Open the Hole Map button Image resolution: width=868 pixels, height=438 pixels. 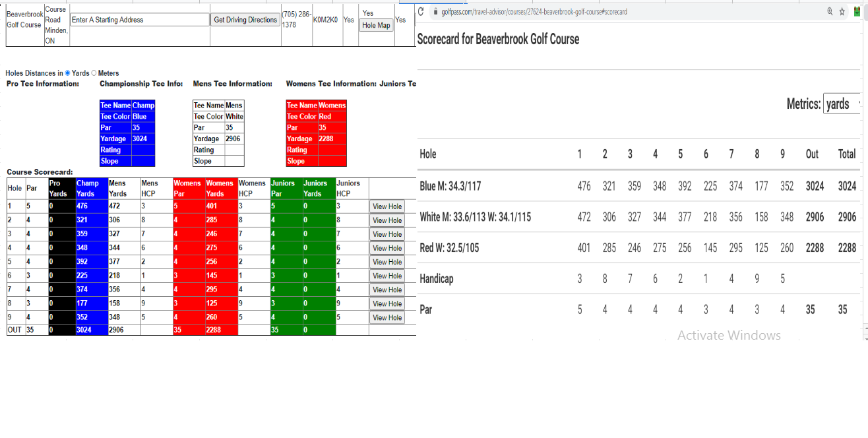point(376,26)
